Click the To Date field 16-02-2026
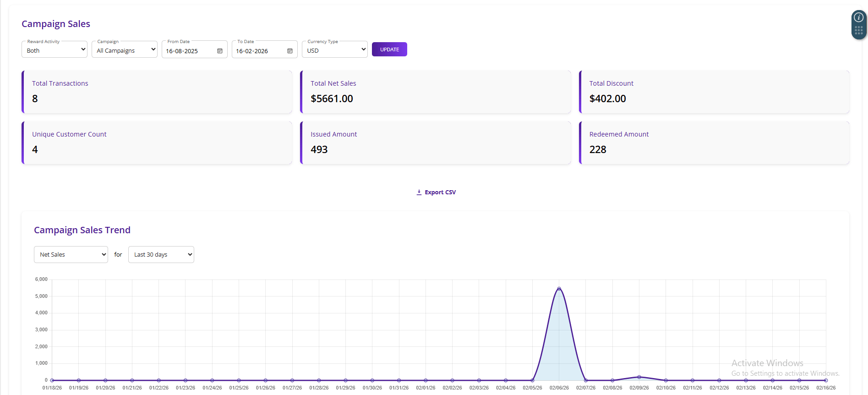 coord(258,51)
